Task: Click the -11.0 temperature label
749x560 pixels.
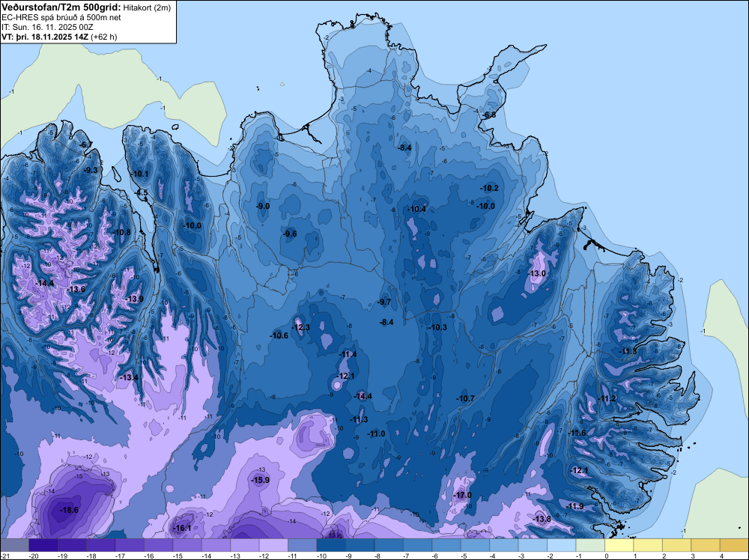Action: point(376,433)
